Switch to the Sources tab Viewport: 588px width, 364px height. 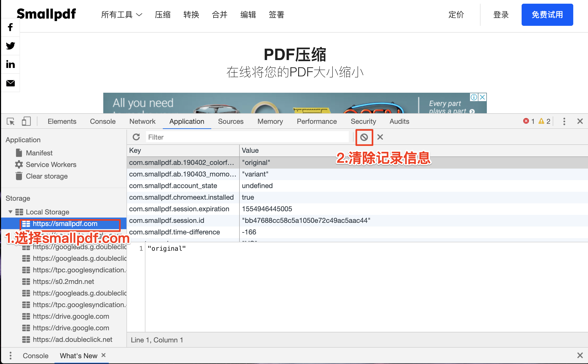[x=231, y=121]
